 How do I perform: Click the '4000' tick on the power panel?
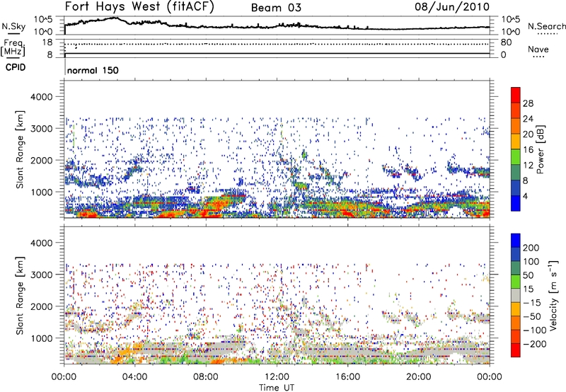coord(41,97)
